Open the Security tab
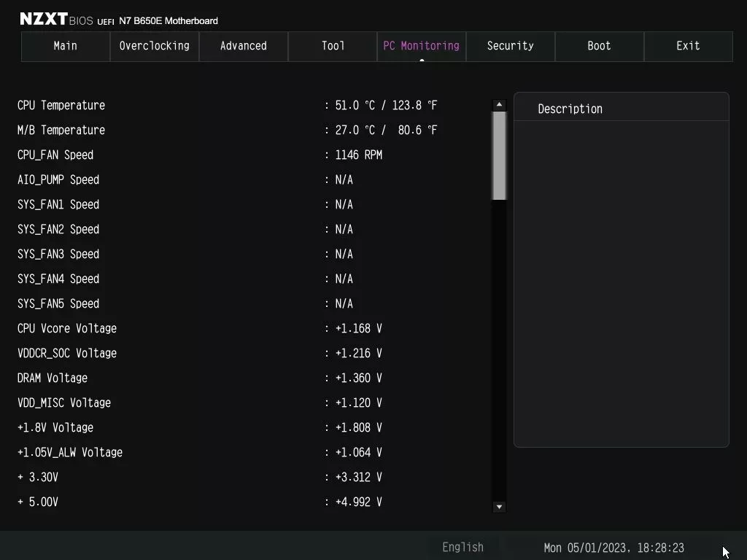 (x=510, y=46)
